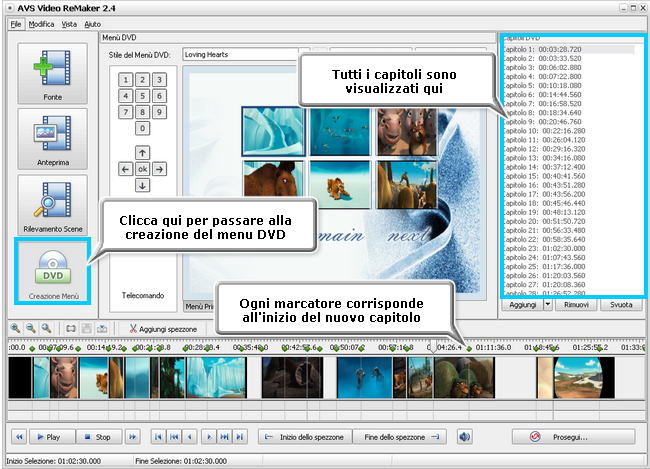The height and width of the screenshot is (469, 650).
Task: Click chapter marker before 01:11:36.0
Action: click(469, 349)
